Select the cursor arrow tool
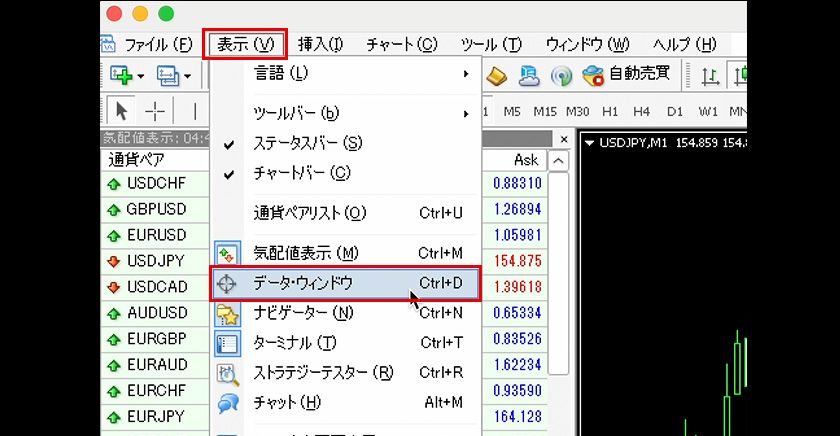Viewport: 840px width, 436px height. [123, 110]
